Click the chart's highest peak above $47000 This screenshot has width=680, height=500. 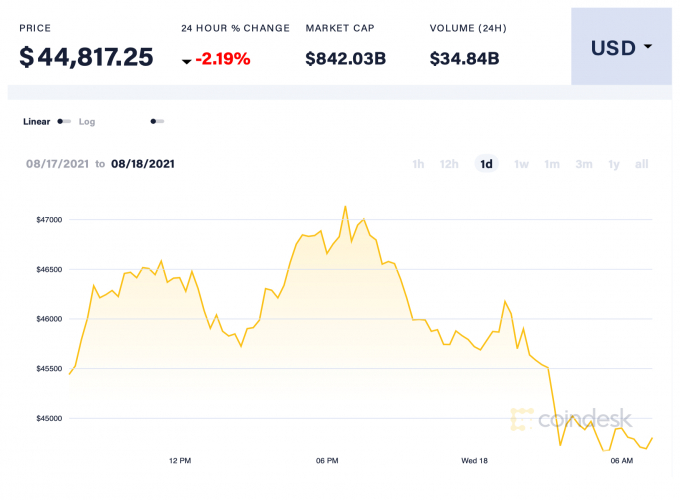tap(346, 207)
